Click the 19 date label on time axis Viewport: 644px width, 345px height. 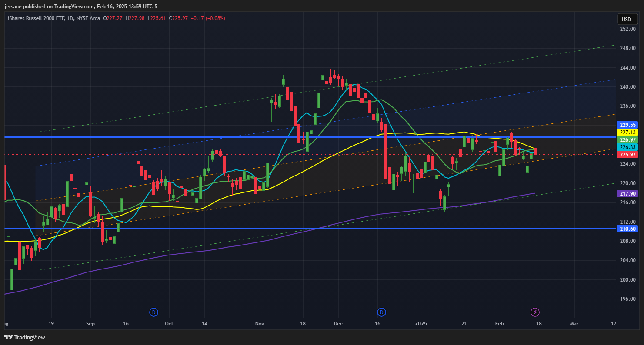(51, 324)
